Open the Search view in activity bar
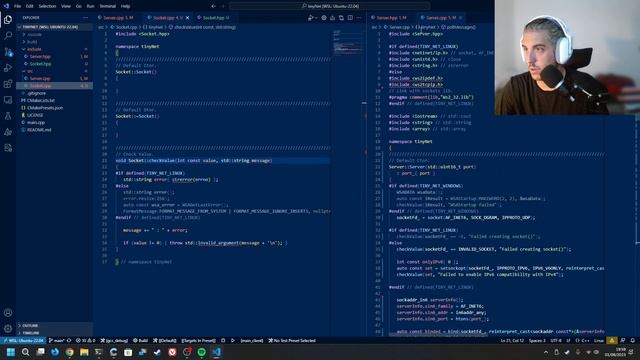640x360 pixels. click(x=8, y=36)
